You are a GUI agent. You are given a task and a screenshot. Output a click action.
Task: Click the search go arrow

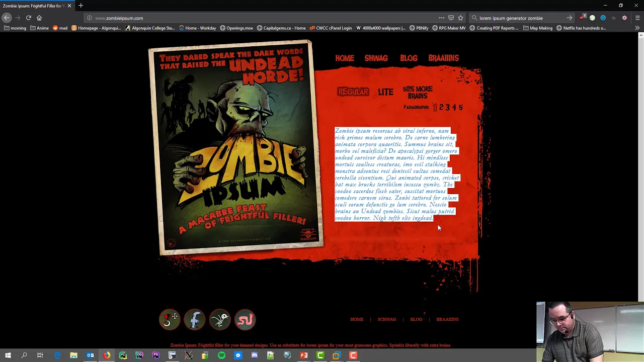point(569,18)
